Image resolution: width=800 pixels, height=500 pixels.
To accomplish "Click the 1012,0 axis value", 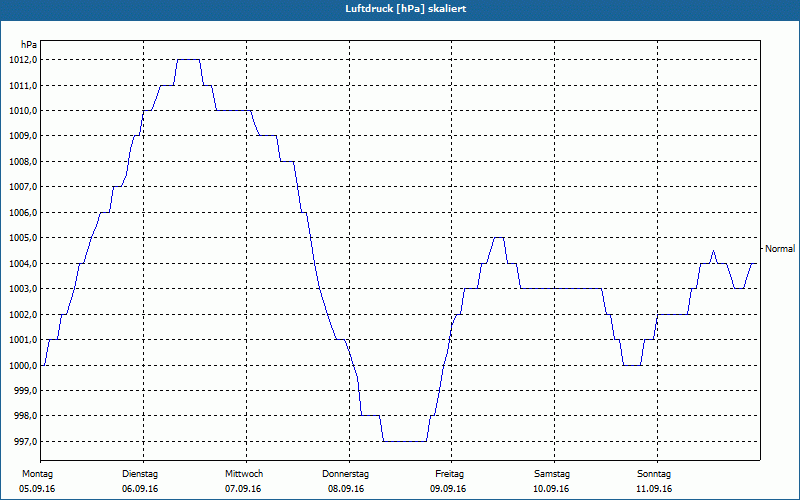I will [23, 60].
